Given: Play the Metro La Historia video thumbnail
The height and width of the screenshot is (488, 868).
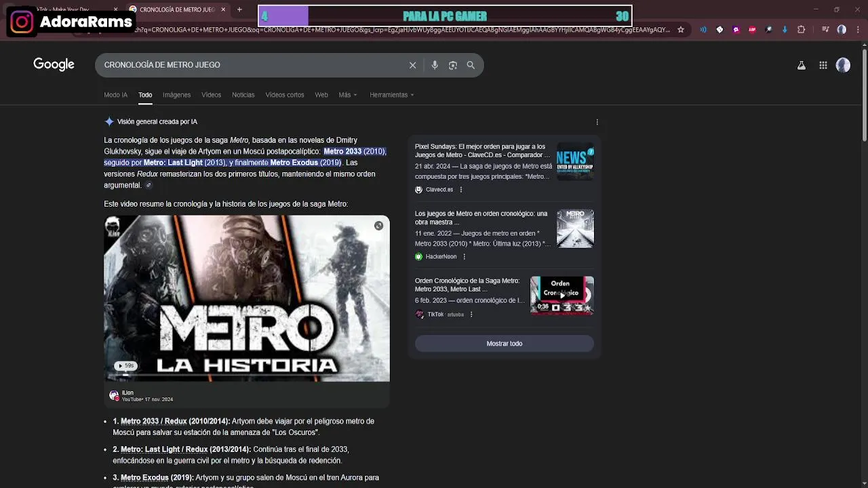Looking at the screenshot, I should pyautogui.click(x=247, y=298).
